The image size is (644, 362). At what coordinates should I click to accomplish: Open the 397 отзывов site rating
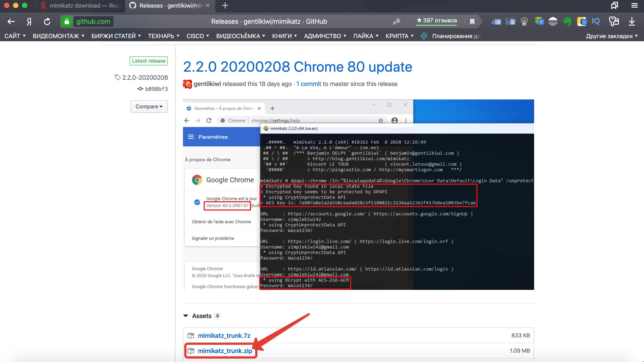pyautogui.click(x=437, y=21)
